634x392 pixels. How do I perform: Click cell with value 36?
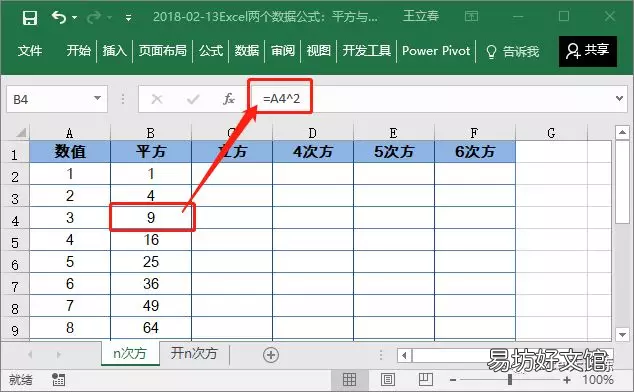pyautogui.click(x=150, y=284)
